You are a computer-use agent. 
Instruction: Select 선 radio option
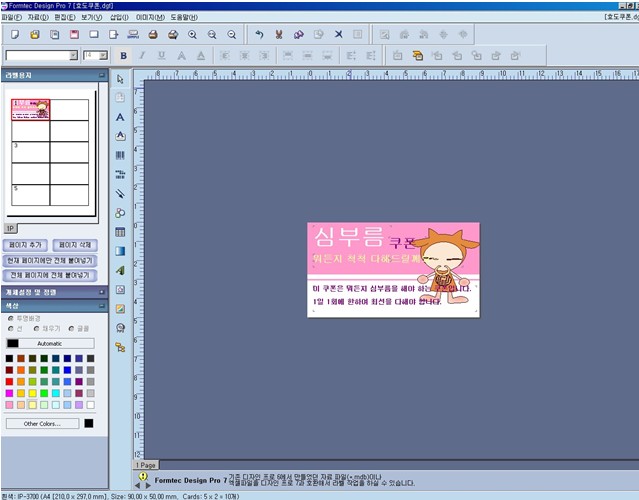click(16, 328)
